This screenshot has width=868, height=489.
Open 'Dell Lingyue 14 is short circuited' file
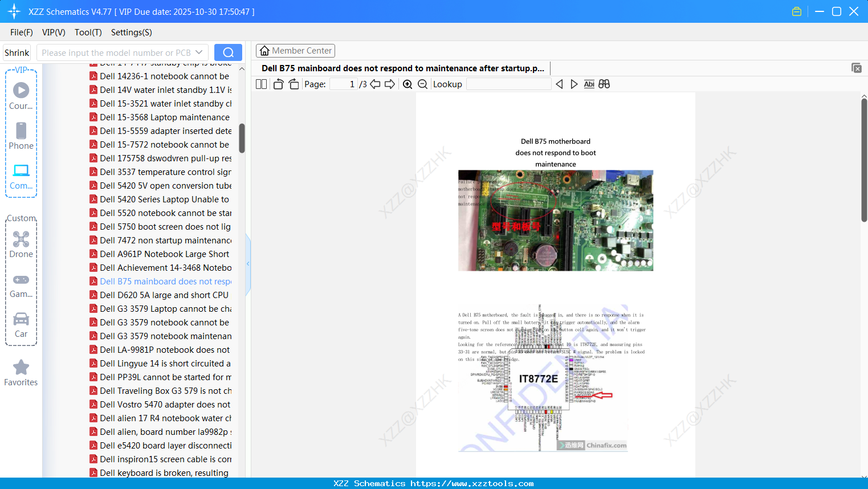tap(161, 364)
